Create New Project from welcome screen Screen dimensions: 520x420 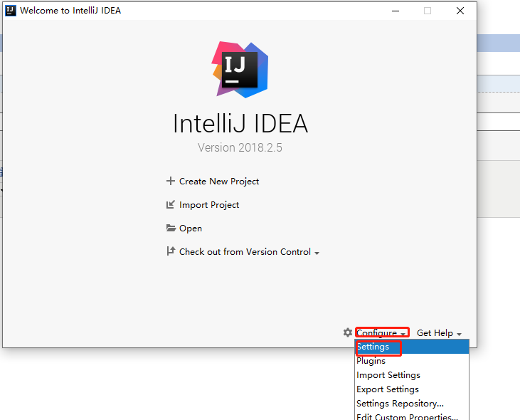click(x=219, y=181)
